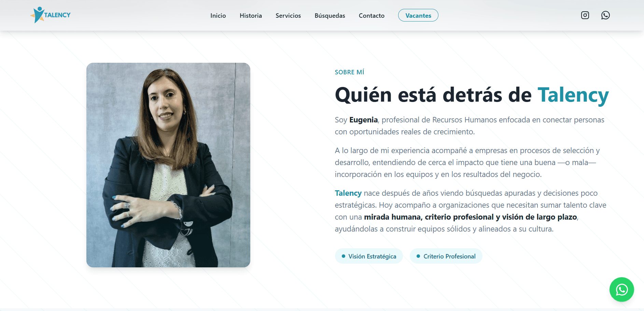Click the Talency logo in the header
The height and width of the screenshot is (311, 644).
[x=51, y=15]
